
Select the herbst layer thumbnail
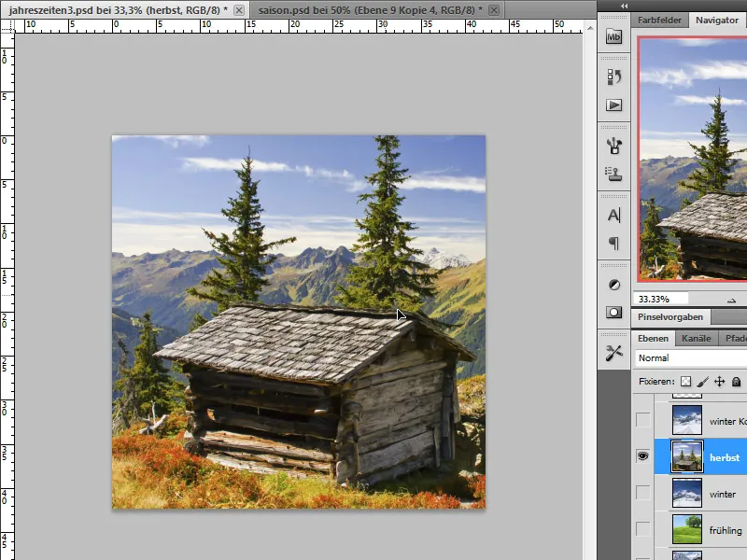pyautogui.click(x=687, y=456)
